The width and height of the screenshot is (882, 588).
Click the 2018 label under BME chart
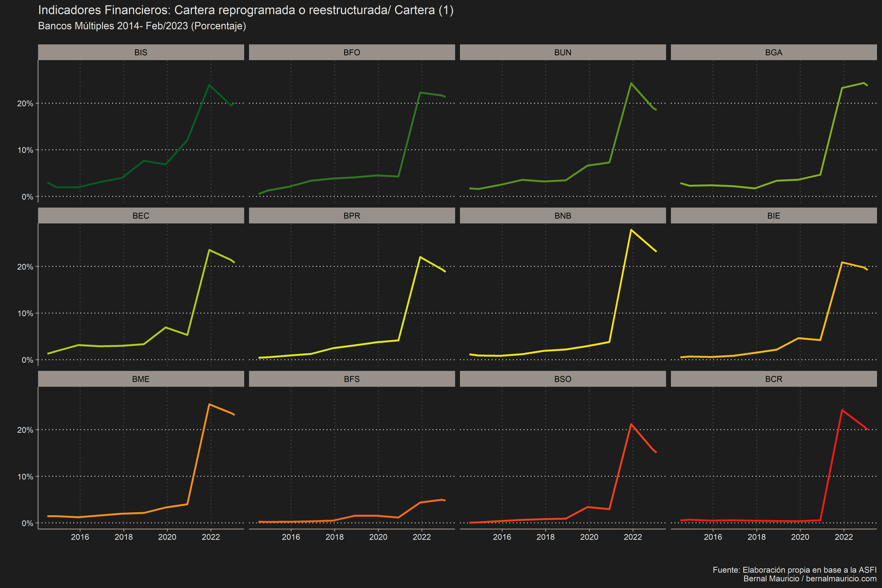coord(124,537)
